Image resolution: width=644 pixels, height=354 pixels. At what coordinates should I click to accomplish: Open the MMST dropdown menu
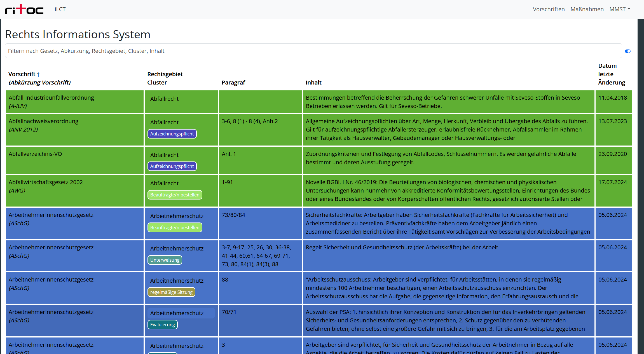click(x=620, y=9)
